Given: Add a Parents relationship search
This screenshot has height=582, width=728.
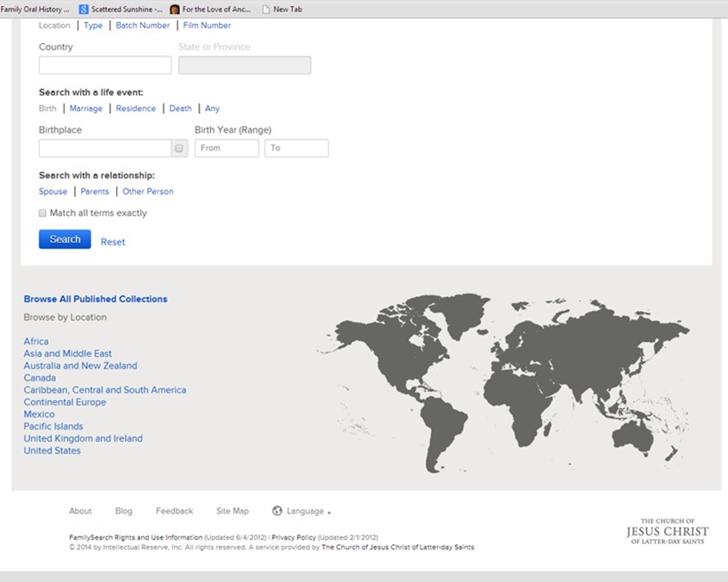Looking at the screenshot, I should click(x=95, y=191).
